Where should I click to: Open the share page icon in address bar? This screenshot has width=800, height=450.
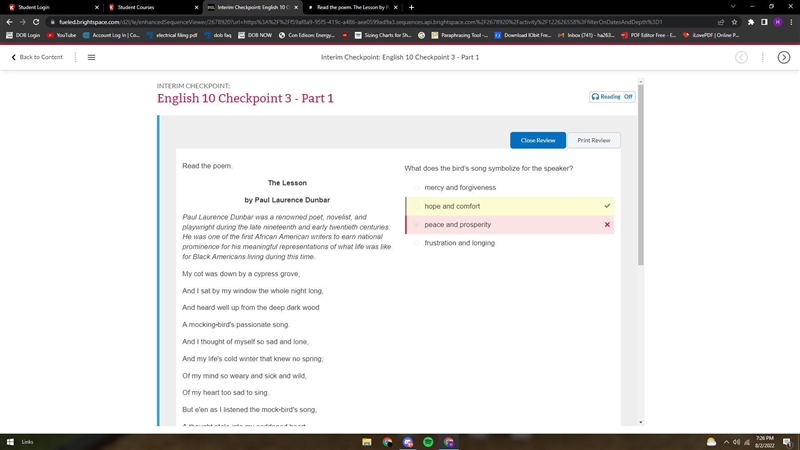point(721,22)
